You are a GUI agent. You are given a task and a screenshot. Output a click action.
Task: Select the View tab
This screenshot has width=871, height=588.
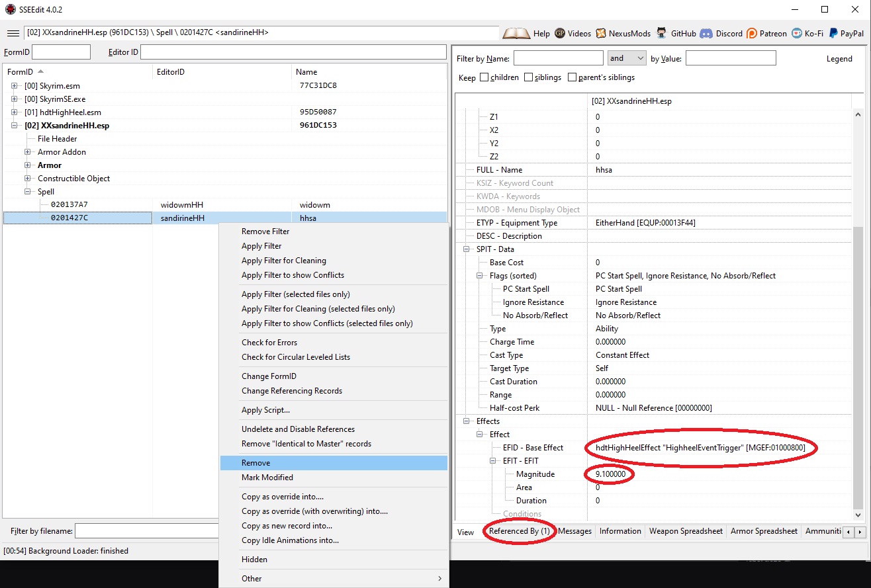(466, 532)
